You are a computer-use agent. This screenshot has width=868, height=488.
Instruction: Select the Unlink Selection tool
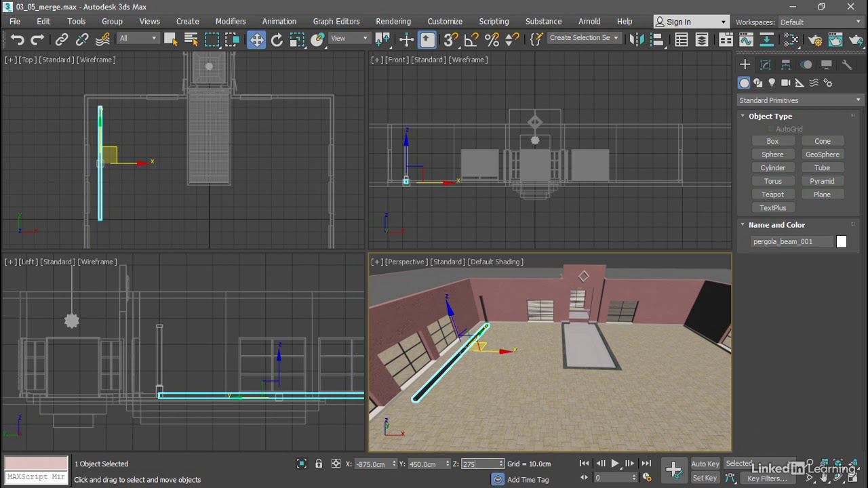(x=82, y=40)
